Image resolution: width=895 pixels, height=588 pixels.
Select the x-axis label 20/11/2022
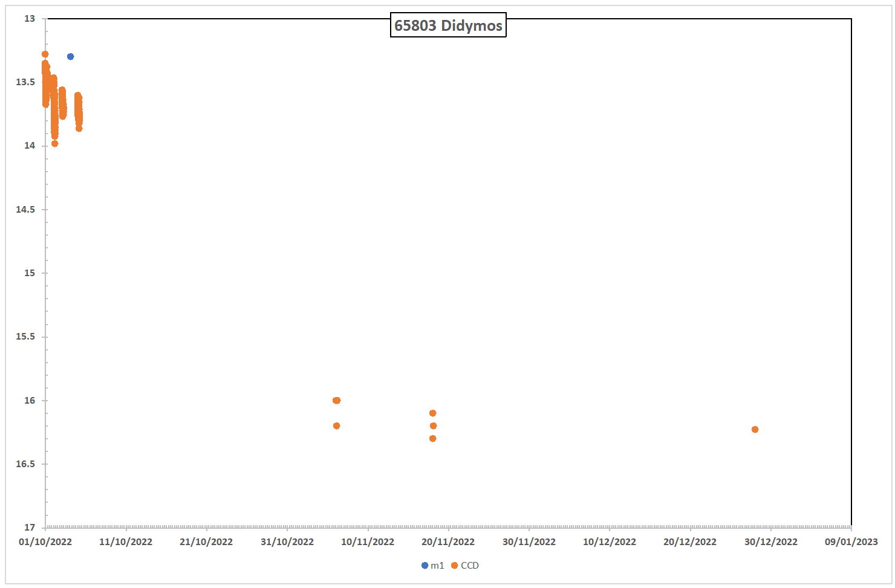[x=448, y=542]
